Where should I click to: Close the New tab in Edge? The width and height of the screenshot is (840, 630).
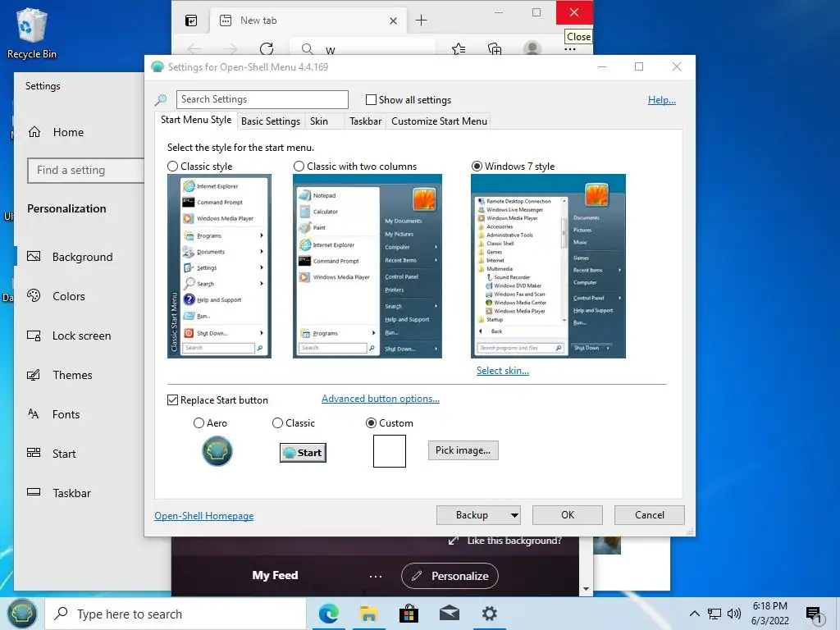(393, 21)
